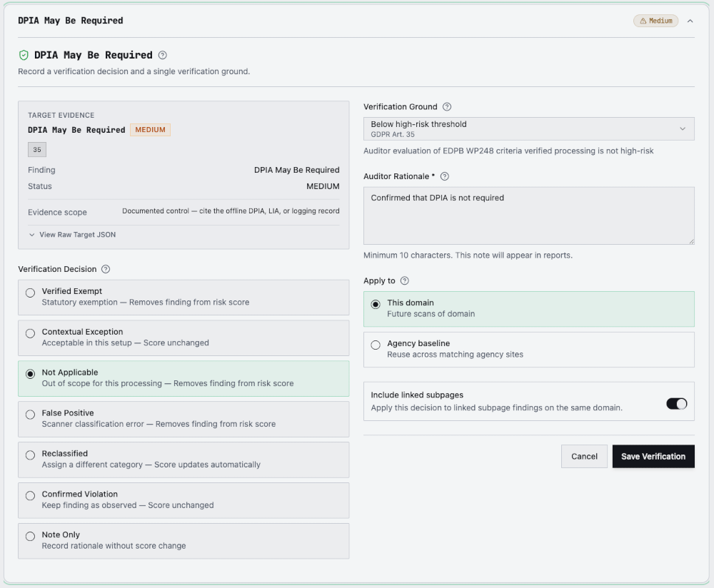Image resolution: width=714 pixels, height=588 pixels.
Task: Click help icon beside Verification Decision
Action: pyautogui.click(x=106, y=269)
